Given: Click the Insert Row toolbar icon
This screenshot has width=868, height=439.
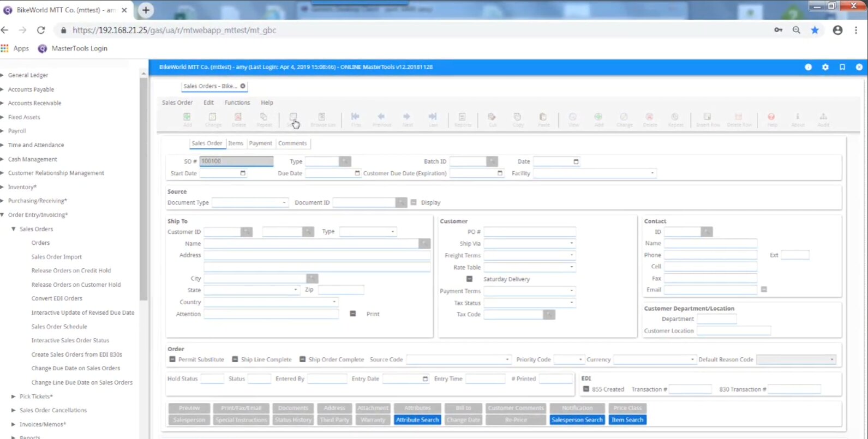Looking at the screenshot, I should coord(708,119).
